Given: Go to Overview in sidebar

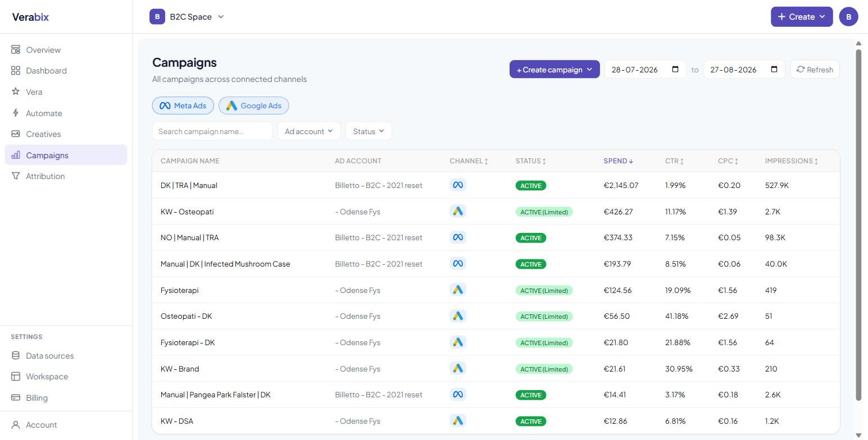Looking at the screenshot, I should click(x=66, y=49).
